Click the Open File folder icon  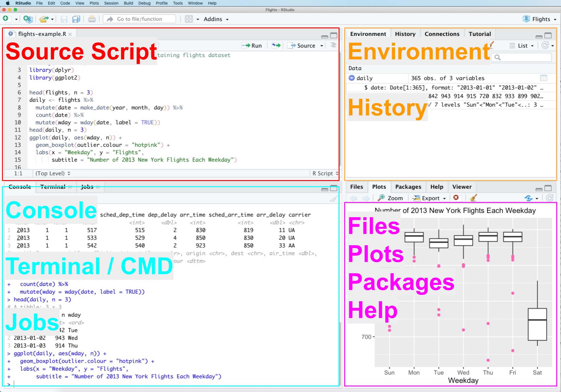click(44, 19)
